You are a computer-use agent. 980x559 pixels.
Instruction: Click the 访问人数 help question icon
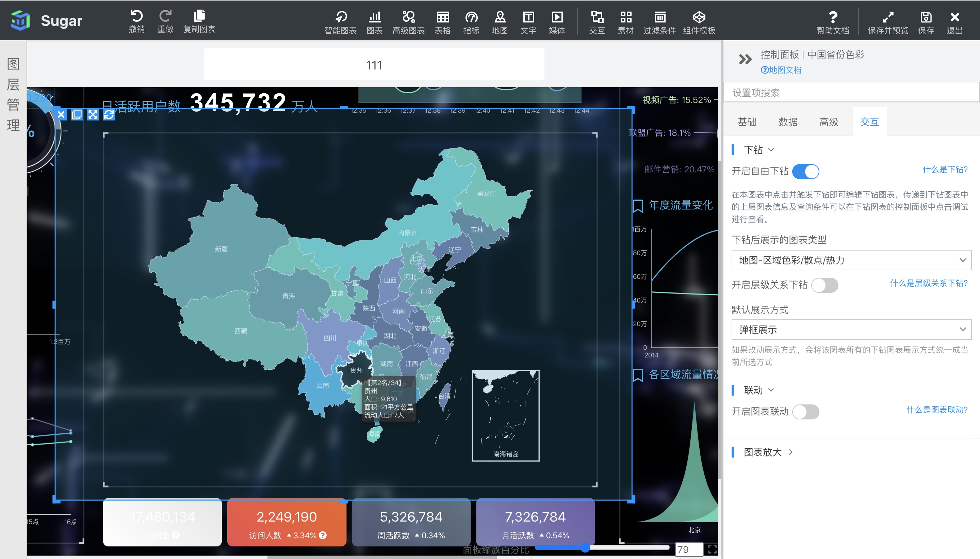click(x=323, y=535)
